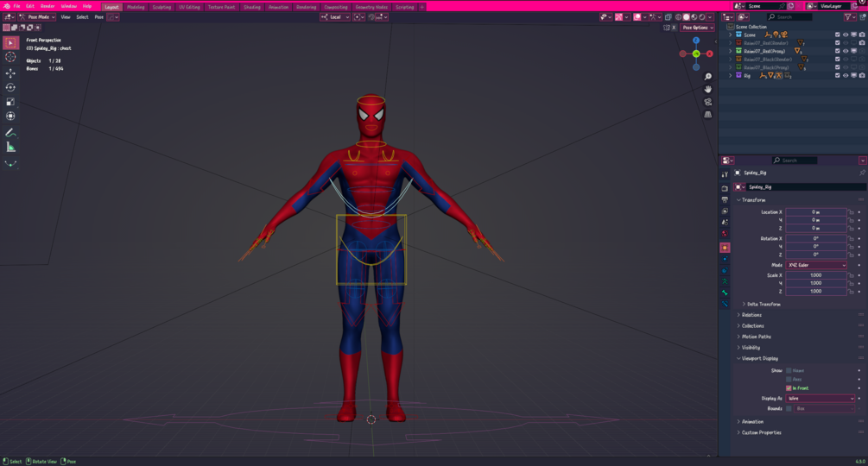Select the Transform tool

10,116
